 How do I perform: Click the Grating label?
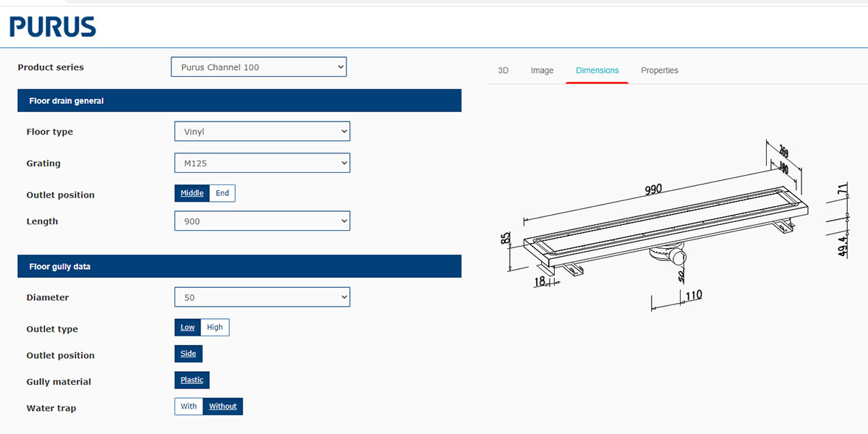point(43,163)
